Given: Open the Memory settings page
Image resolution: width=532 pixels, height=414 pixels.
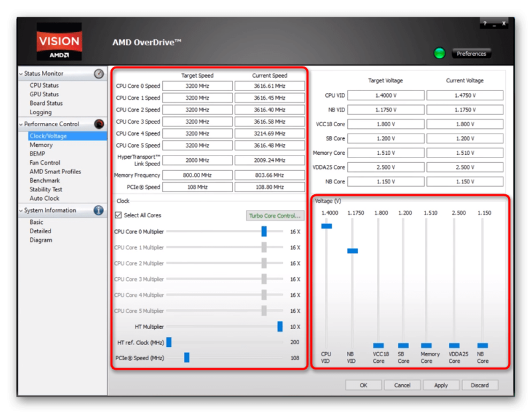Looking at the screenshot, I should tap(41, 145).
